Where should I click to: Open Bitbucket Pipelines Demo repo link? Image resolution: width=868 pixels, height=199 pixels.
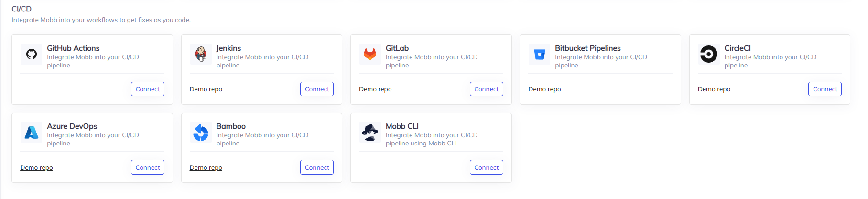(544, 89)
